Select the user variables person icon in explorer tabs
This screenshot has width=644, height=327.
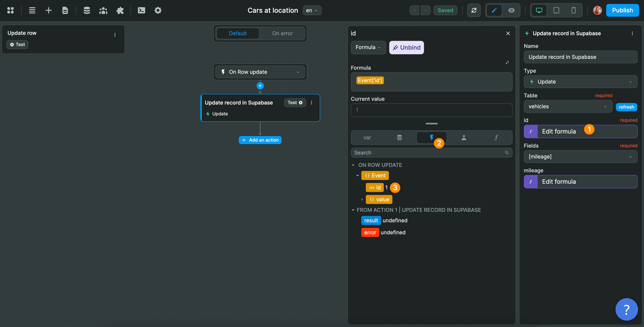coord(464,137)
